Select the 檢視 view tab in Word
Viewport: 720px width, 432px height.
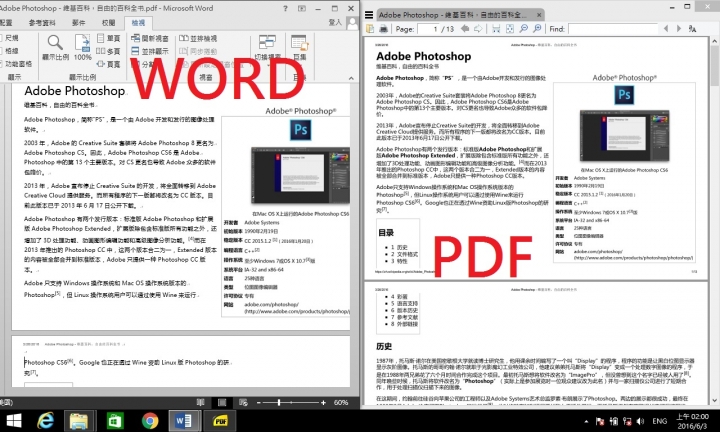pos(138,22)
